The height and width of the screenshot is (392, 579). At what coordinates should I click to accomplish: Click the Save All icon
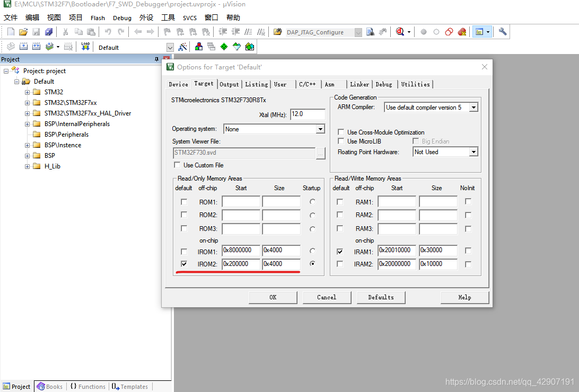(x=49, y=32)
